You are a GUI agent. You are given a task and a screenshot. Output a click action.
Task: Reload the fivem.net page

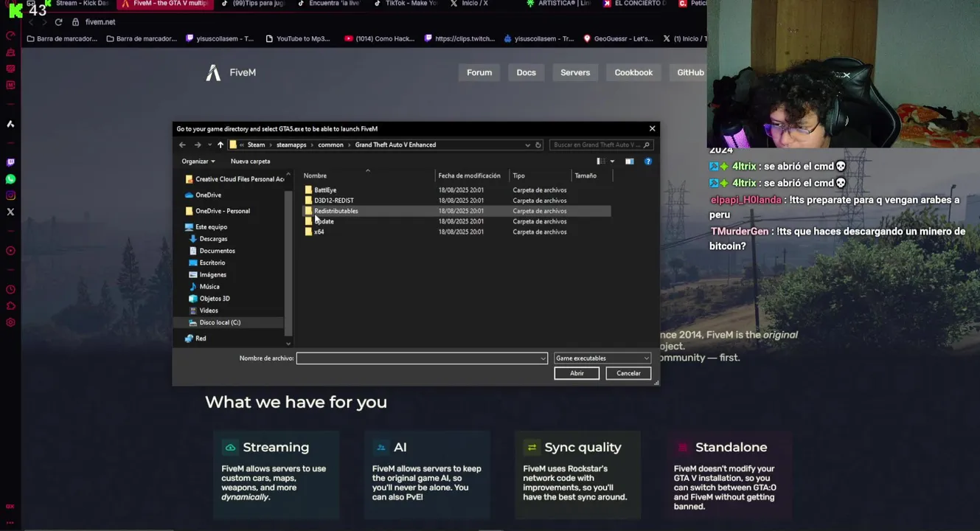coord(58,21)
